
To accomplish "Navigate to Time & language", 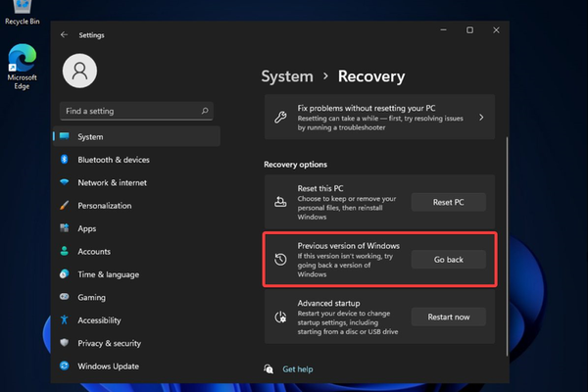I will pyautogui.click(x=108, y=274).
